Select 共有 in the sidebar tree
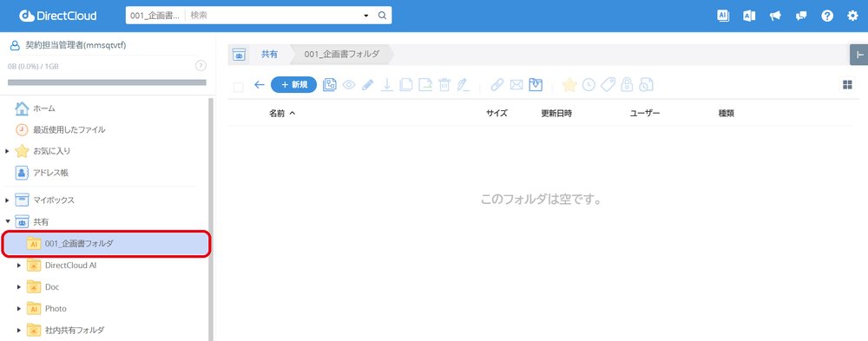The width and height of the screenshot is (868, 341). click(41, 221)
